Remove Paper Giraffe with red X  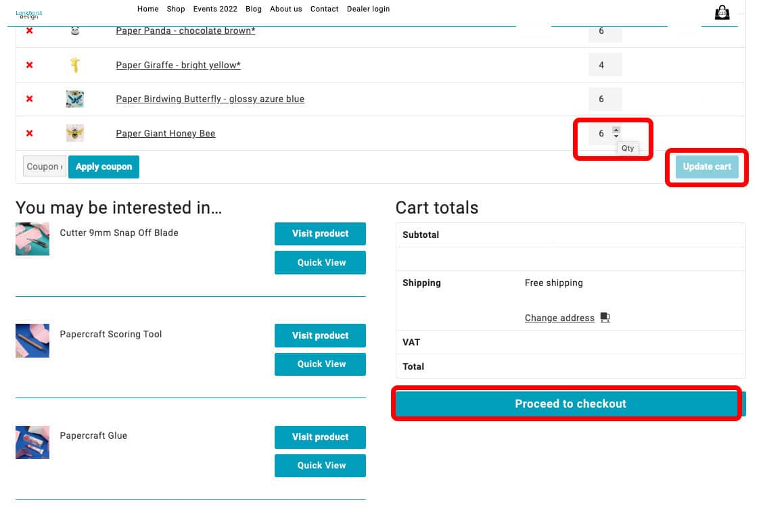click(x=29, y=65)
